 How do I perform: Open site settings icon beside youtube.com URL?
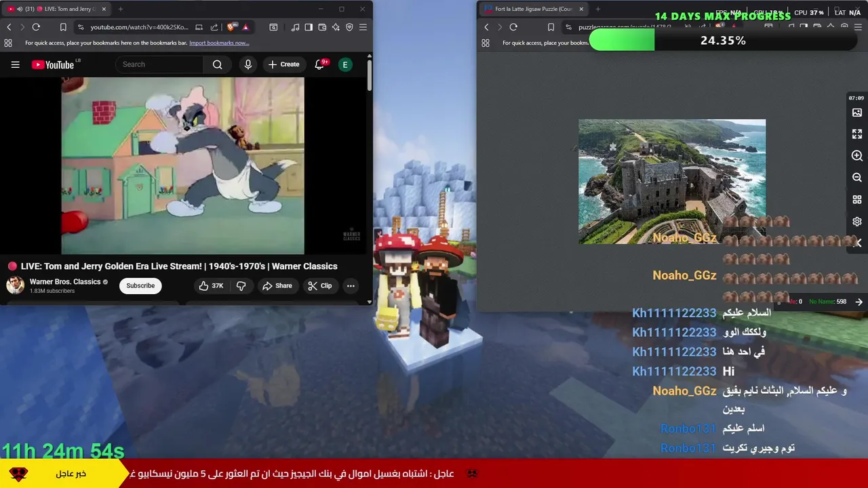coord(81,27)
